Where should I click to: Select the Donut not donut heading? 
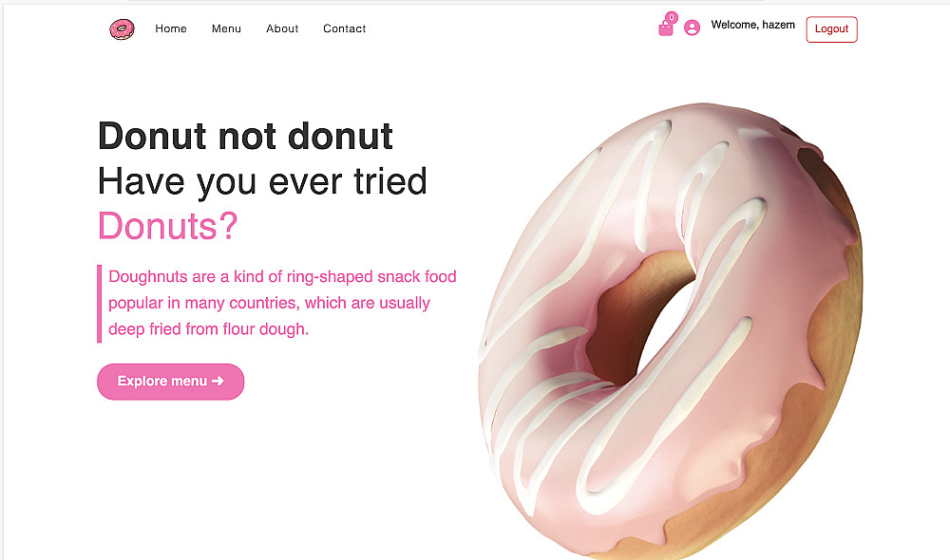[x=245, y=136]
